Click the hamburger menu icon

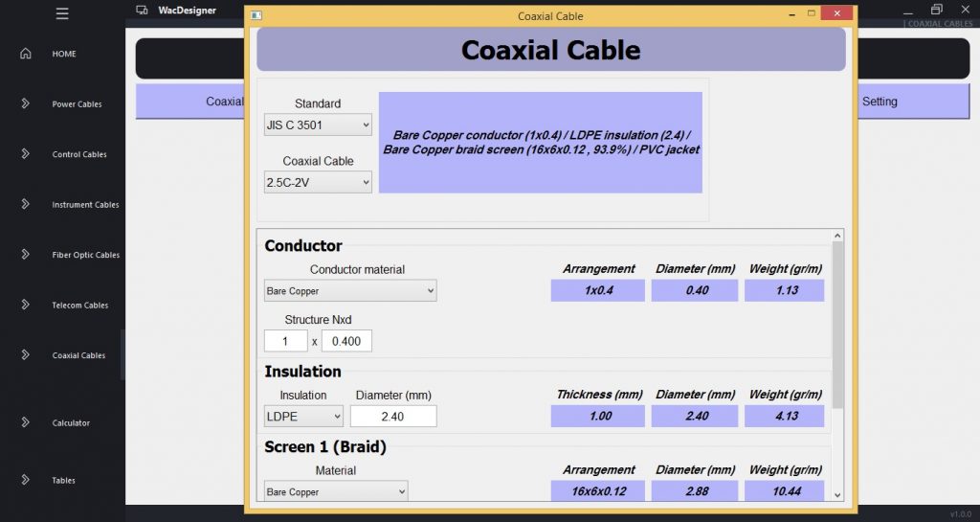click(x=62, y=13)
